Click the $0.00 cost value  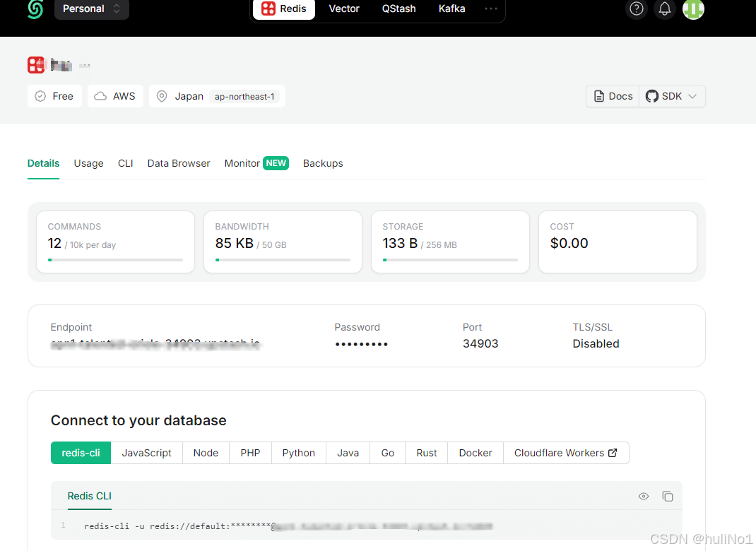tap(569, 244)
